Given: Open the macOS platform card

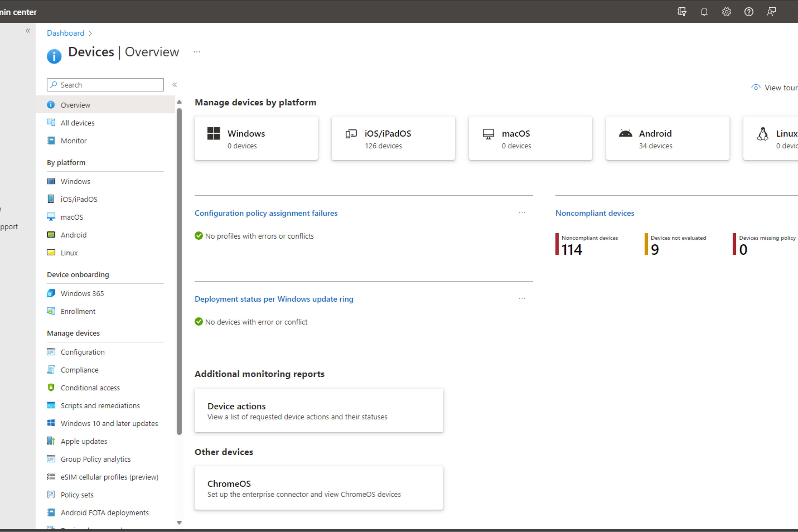Looking at the screenshot, I should pyautogui.click(x=530, y=138).
